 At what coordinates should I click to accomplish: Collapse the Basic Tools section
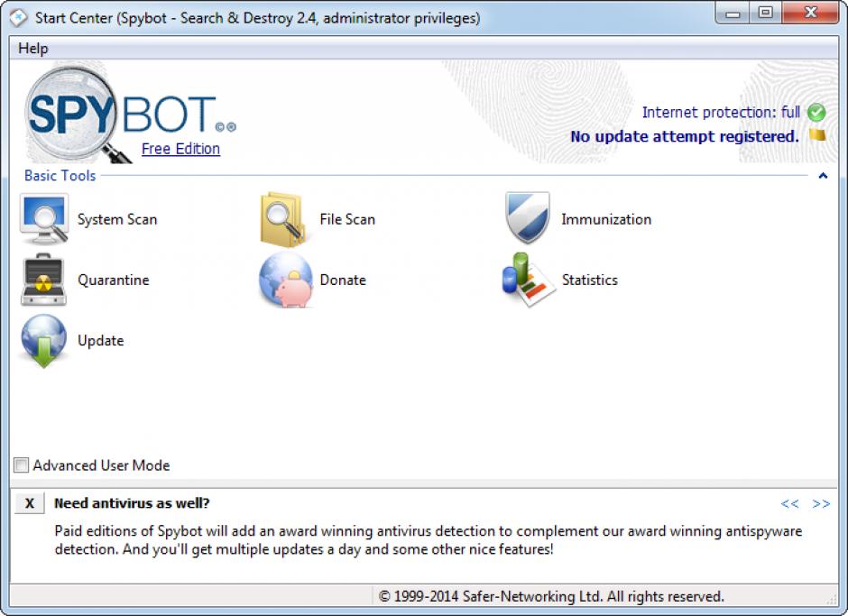point(822,176)
